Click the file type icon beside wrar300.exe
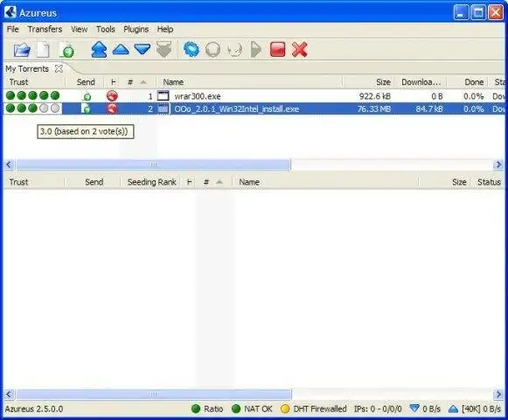Viewport: 508px width, 420px height. pos(163,96)
